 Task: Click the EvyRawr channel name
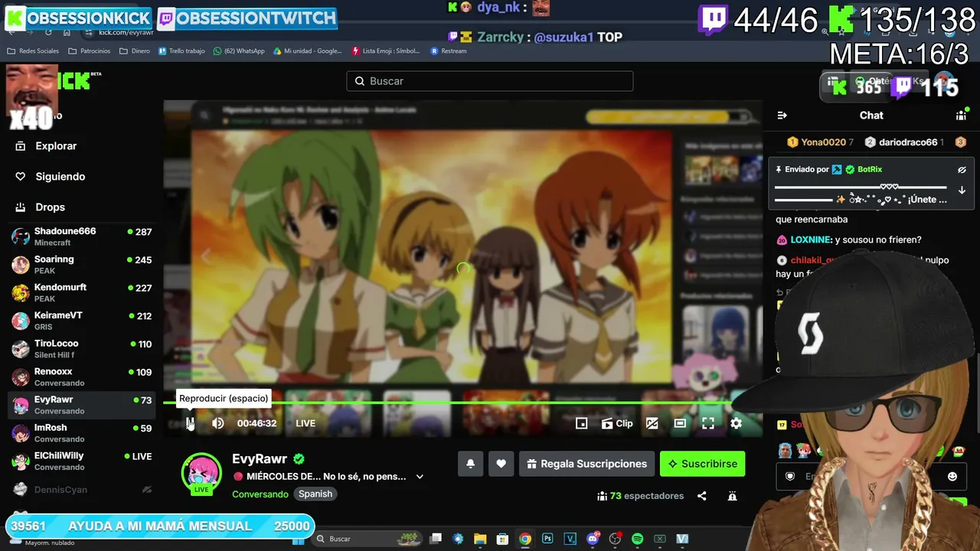click(260, 459)
